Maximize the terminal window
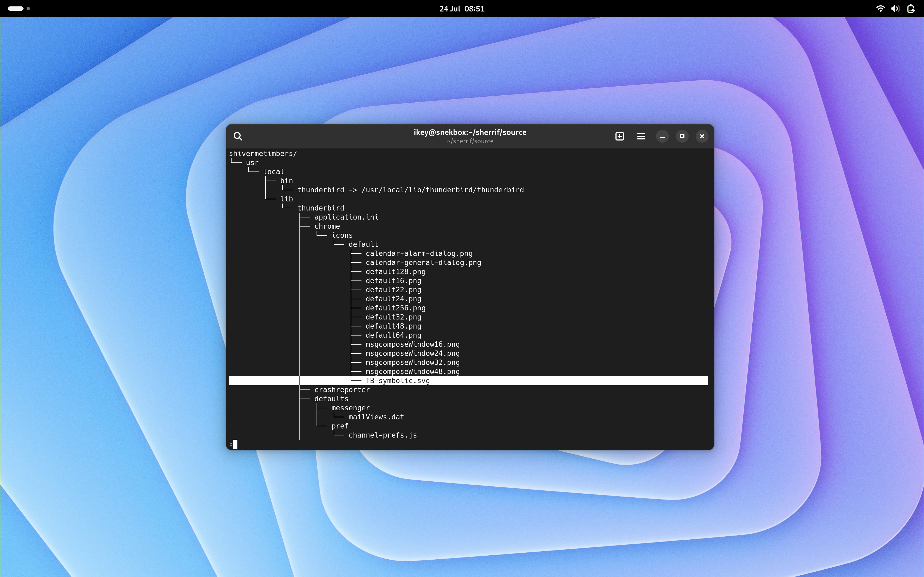 tap(682, 136)
